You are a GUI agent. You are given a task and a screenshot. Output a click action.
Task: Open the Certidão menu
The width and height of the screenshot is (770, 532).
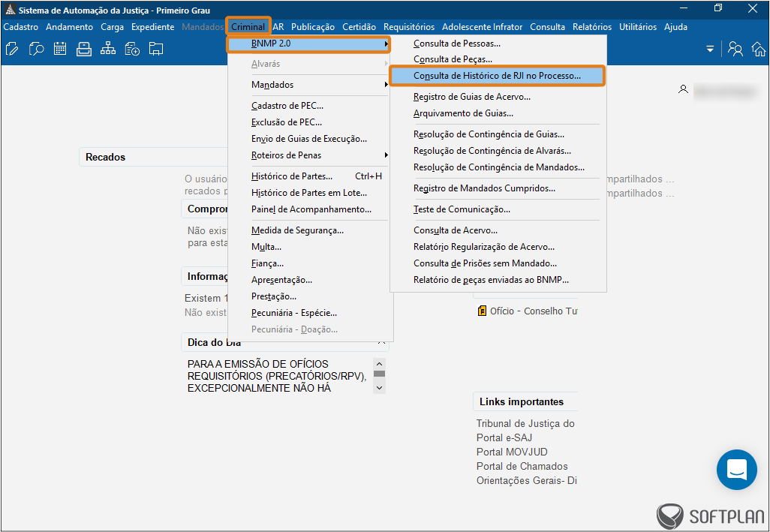[x=359, y=27]
